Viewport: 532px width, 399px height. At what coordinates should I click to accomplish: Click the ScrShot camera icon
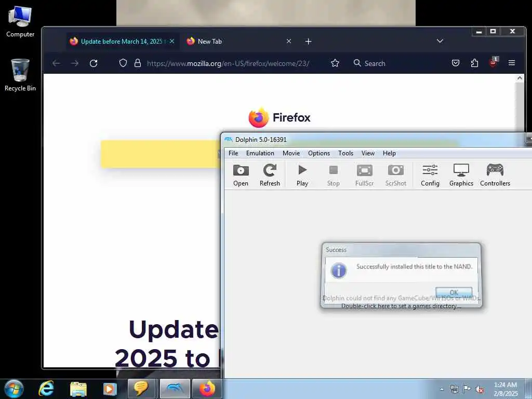[x=395, y=175]
